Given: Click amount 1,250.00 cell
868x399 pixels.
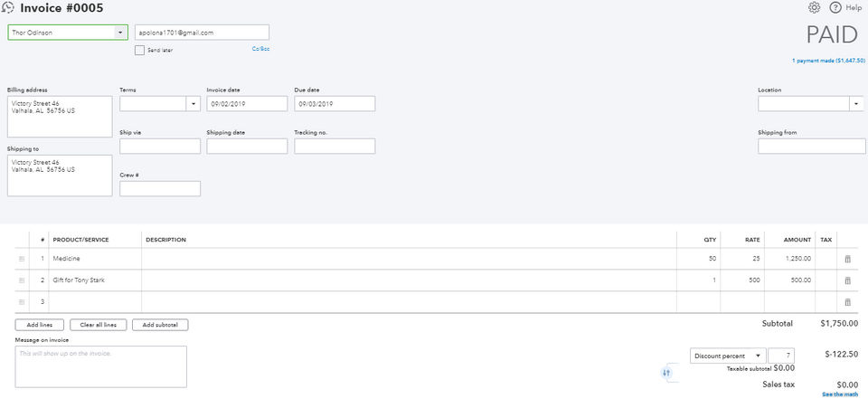Looking at the screenshot, I should point(789,259).
